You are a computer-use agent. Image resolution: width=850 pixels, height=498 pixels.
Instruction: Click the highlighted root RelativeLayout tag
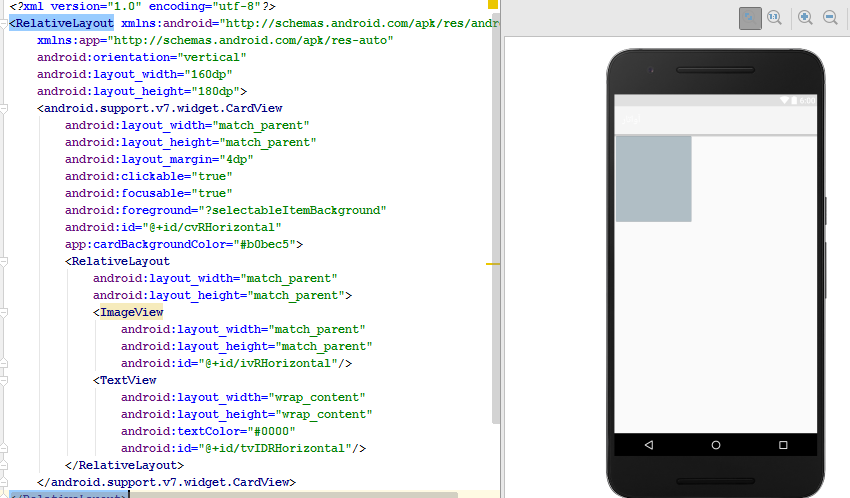point(61,22)
